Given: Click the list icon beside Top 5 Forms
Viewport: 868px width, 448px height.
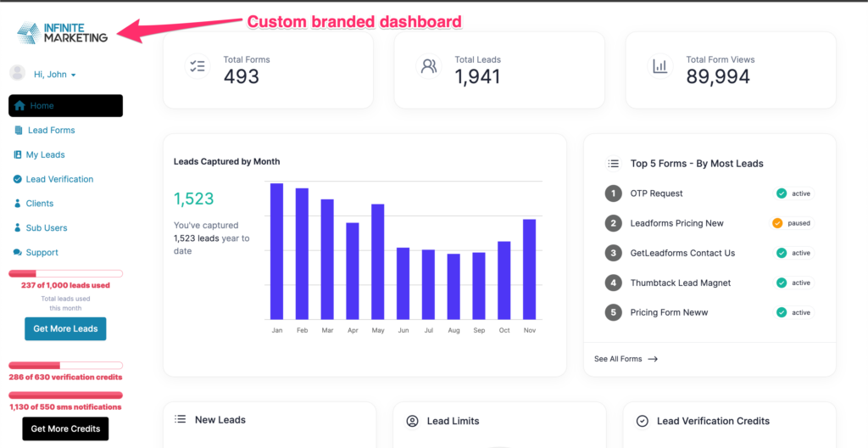Looking at the screenshot, I should [613, 164].
